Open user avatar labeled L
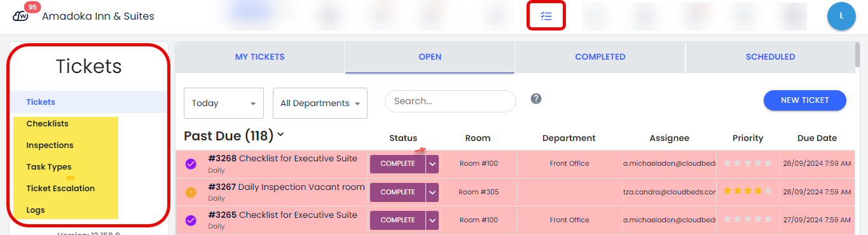 (841, 17)
